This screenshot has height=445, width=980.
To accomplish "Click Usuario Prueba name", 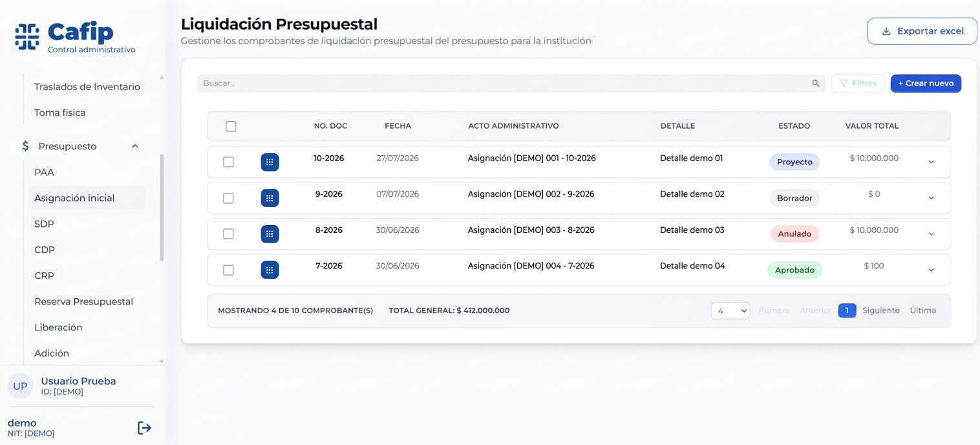I will click(78, 381).
